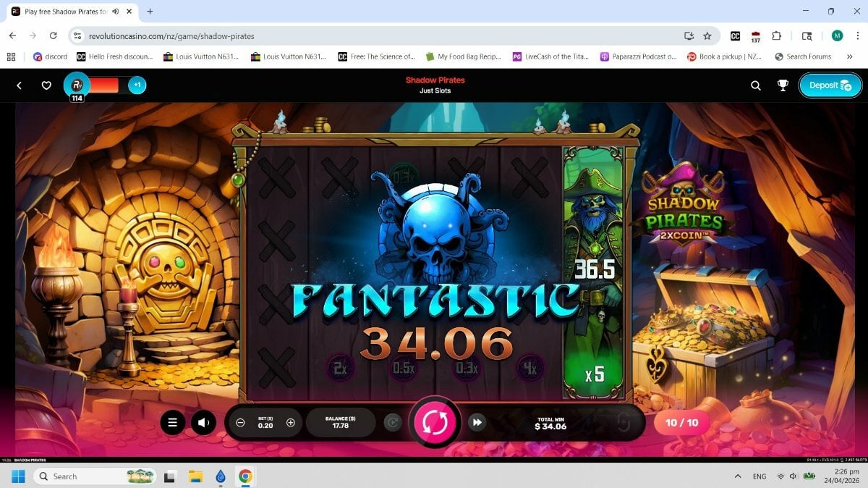Click the 10 / 10 spins counter
This screenshot has width=868, height=488.
click(x=681, y=423)
